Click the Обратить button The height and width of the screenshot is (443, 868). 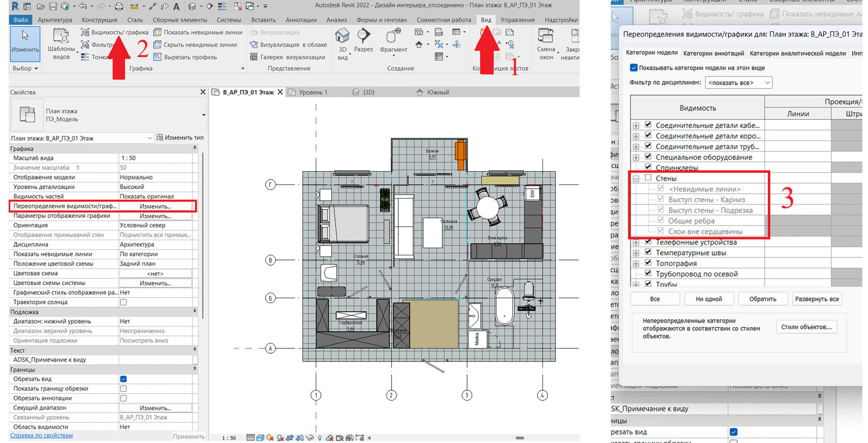[763, 299]
